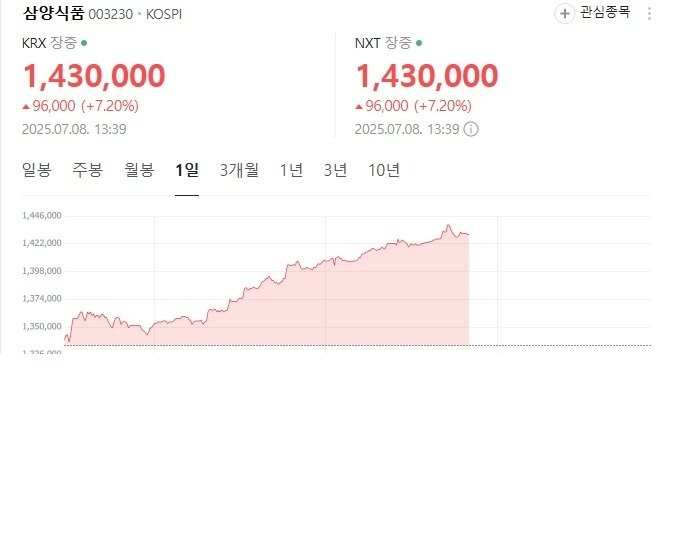Show the 3개월 chart period

[239, 170]
